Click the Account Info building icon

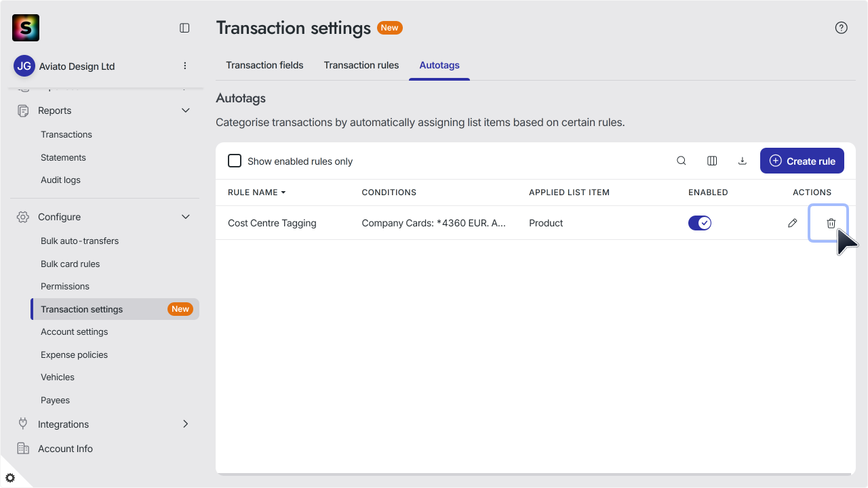click(23, 448)
